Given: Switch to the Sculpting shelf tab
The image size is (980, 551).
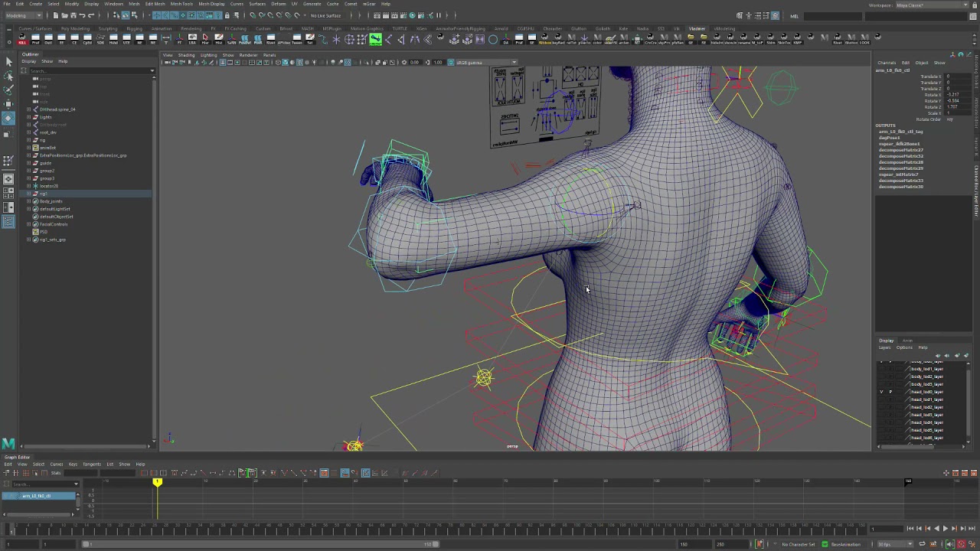Looking at the screenshot, I should (x=108, y=29).
